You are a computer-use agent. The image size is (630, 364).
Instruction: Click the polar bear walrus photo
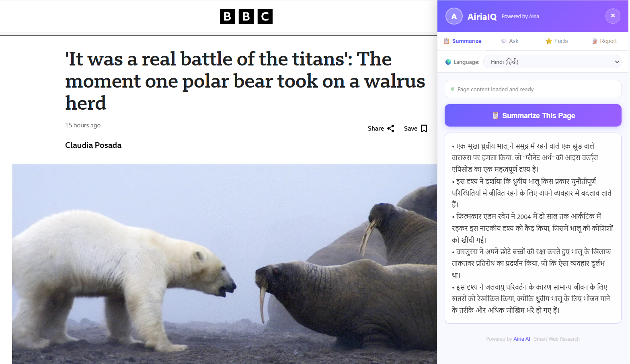coord(224,264)
